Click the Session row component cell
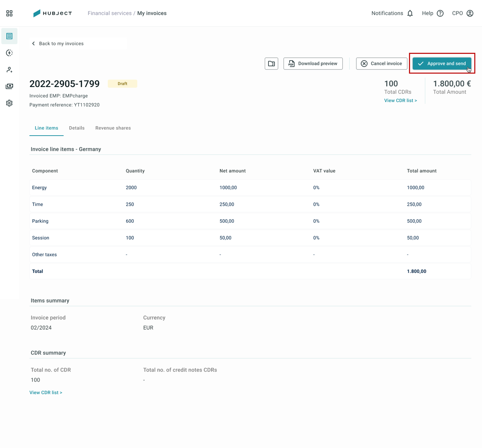482x448 pixels. pyautogui.click(x=41, y=238)
